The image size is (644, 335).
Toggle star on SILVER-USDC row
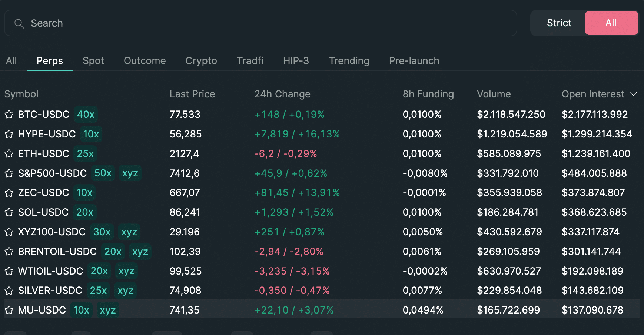tap(9, 291)
